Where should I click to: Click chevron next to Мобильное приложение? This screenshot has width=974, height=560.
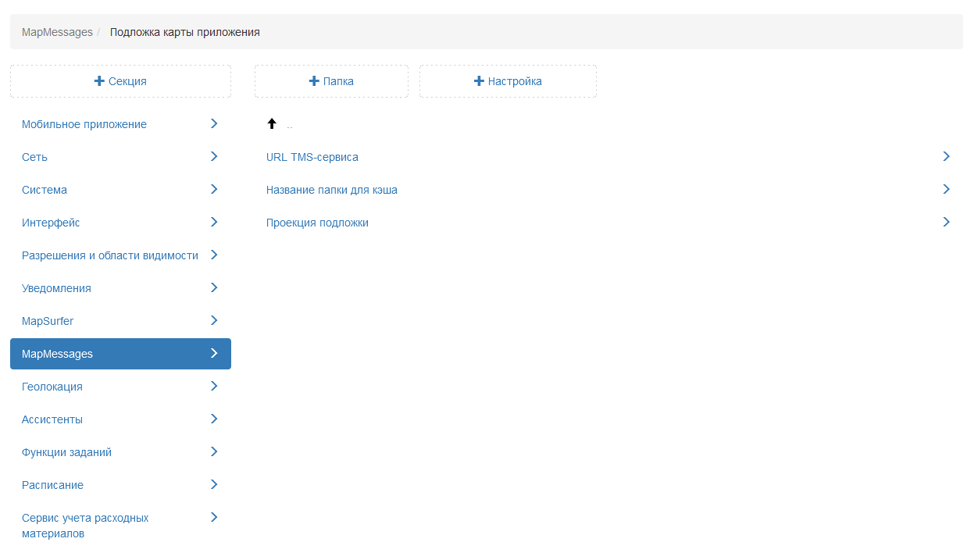(x=214, y=123)
